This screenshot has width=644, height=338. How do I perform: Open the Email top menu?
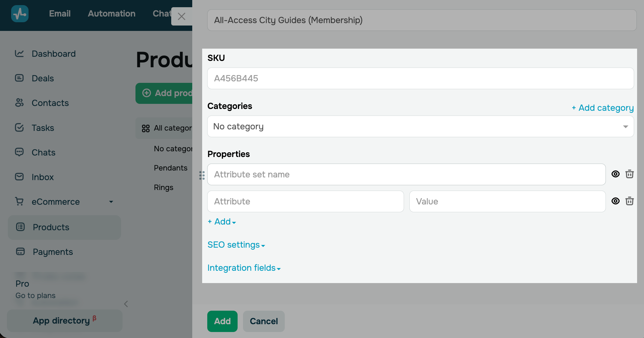pyautogui.click(x=60, y=14)
